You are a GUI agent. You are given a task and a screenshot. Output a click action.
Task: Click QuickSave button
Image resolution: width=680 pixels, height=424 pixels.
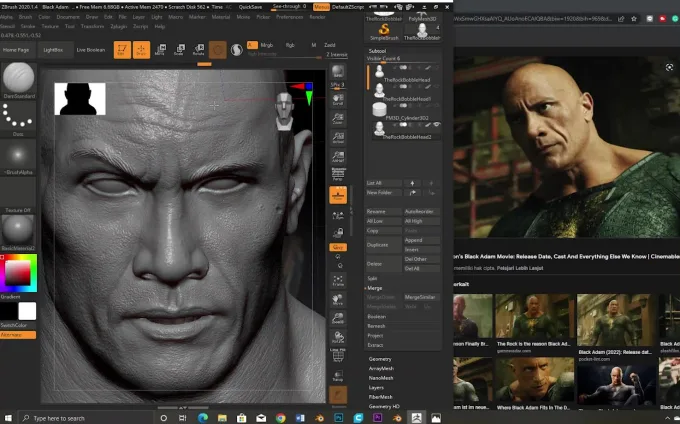click(x=250, y=7)
